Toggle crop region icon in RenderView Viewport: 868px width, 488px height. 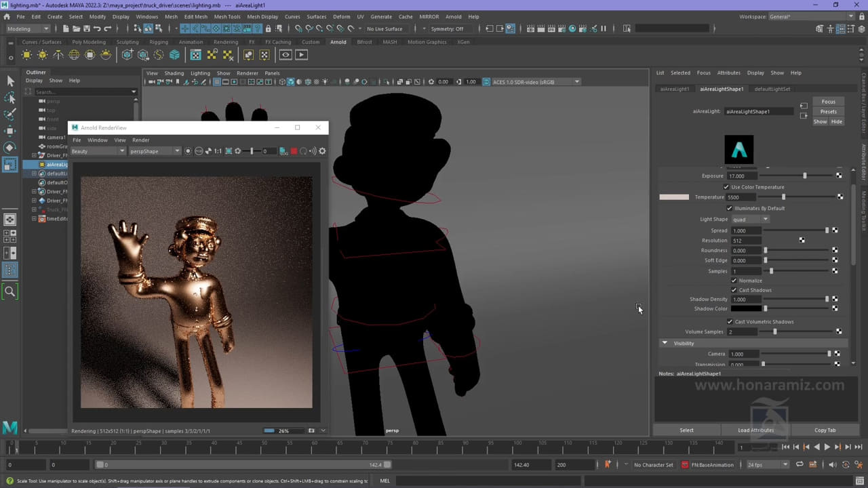(229, 151)
